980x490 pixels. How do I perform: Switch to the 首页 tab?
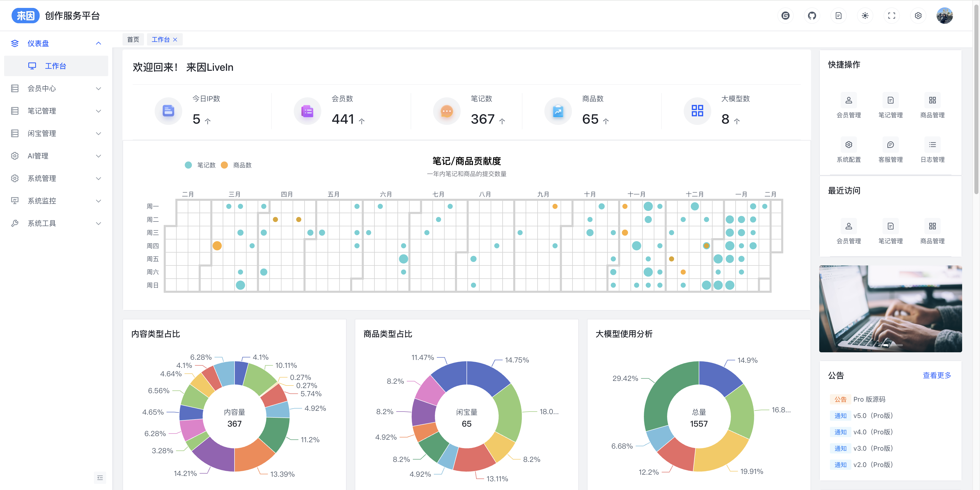(133, 40)
